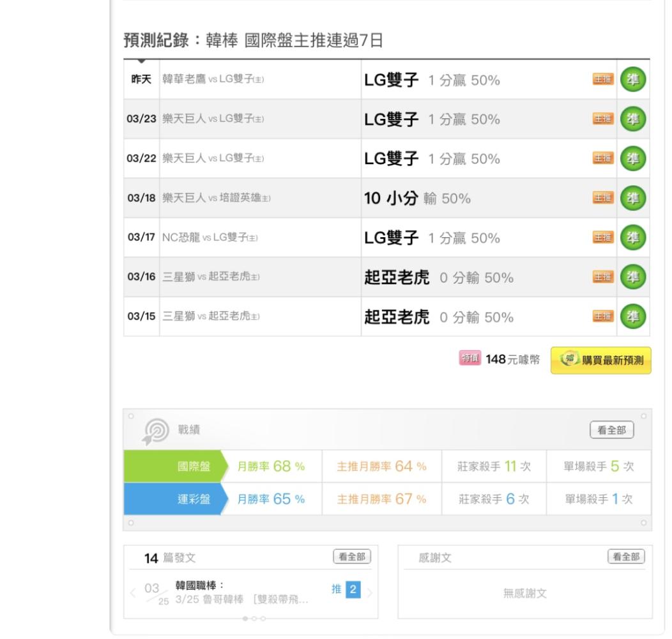Click the 韓國職棒 post heading
The image size is (672, 639).
point(200,585)
